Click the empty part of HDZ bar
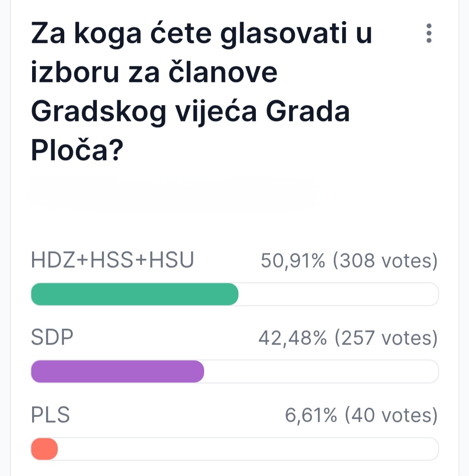The width and height of the screenshot is (469, 476). click(x=338, y=294)
